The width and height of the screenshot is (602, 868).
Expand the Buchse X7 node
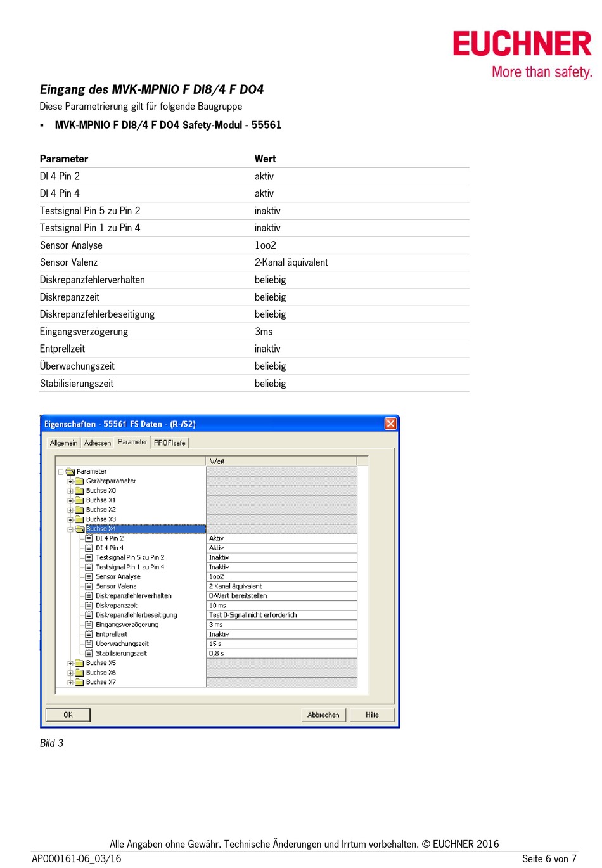(70, 682)
